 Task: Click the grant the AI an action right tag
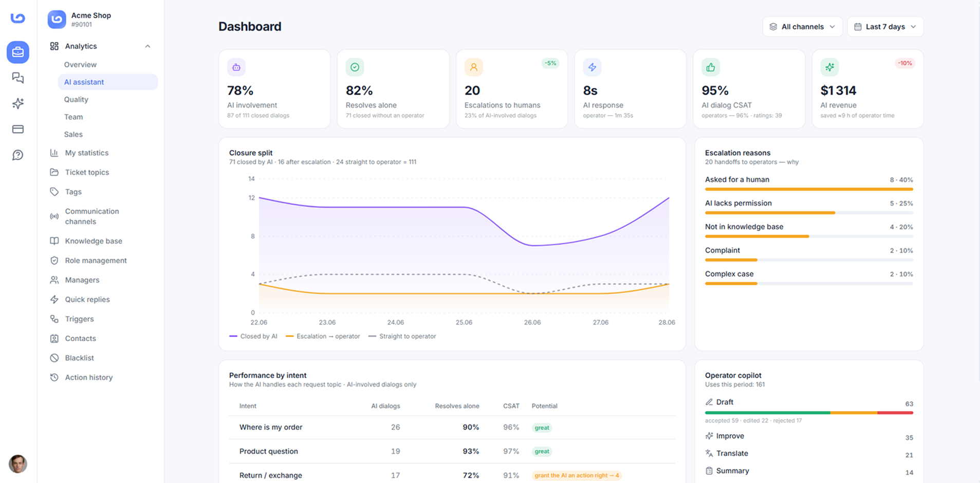tap(577, 476)
